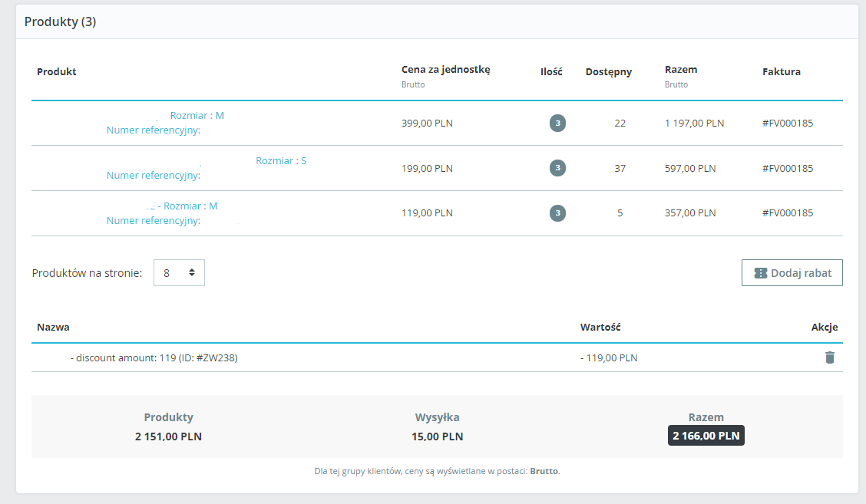Click the Dodaj rabat button
The image size is (866, 504).
(792, 272)
